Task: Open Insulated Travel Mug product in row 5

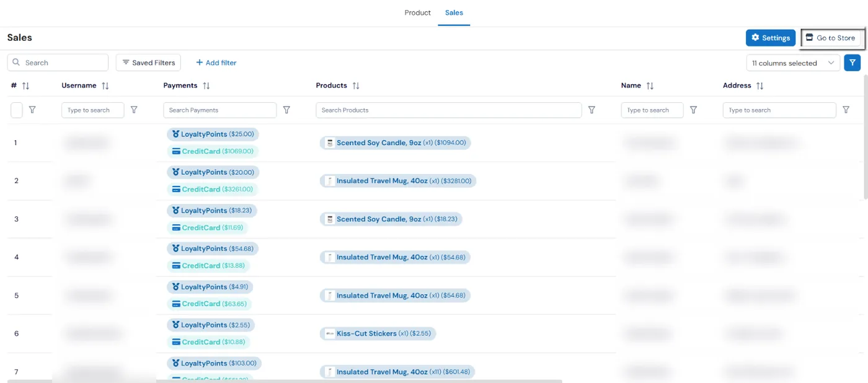Action: coord(395,296)
